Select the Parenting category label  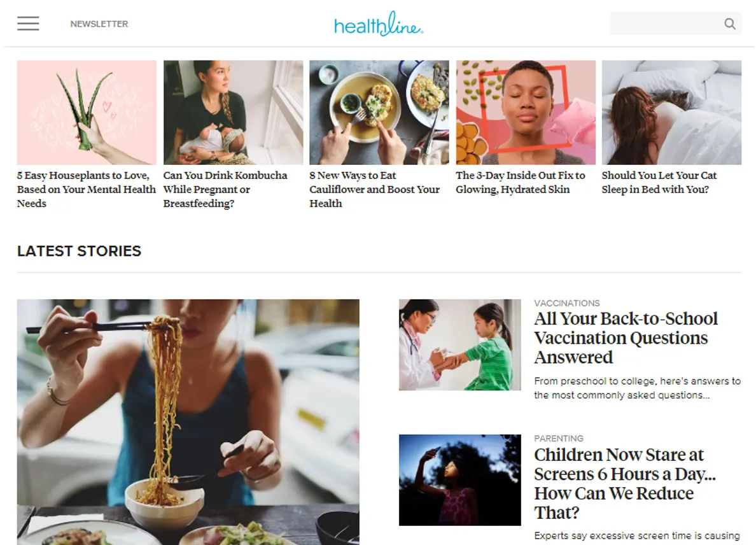click(x=558, y=439)
